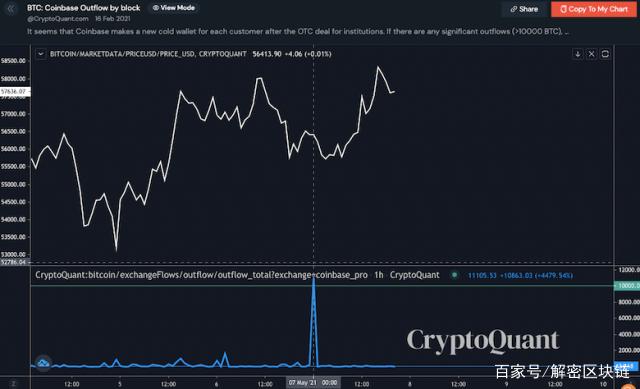Click the cloud logo icon in outflow pane
The image size is (640, 389).
[43, 362]
